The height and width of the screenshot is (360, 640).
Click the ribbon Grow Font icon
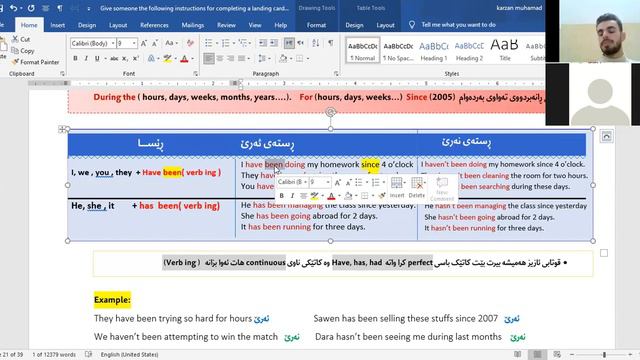(144, 43)
